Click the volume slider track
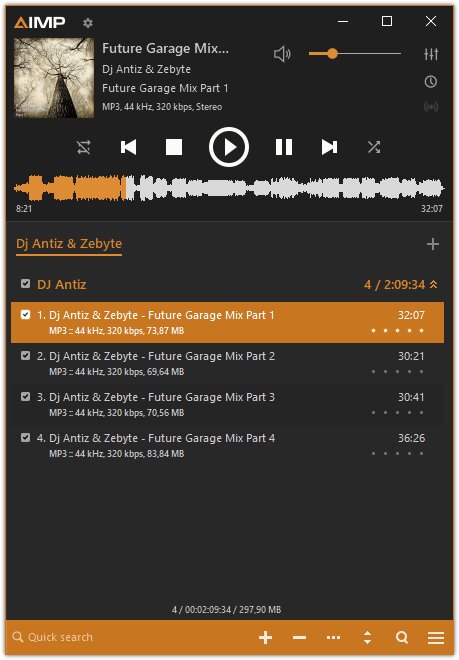Viewport: 459px width, 660px height. (355, 53)
